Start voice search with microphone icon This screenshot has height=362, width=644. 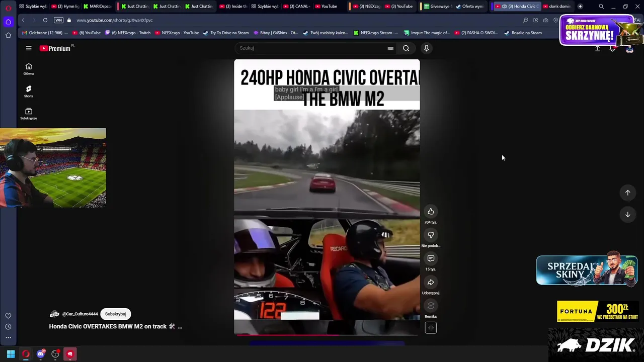[x=426, y=48]
